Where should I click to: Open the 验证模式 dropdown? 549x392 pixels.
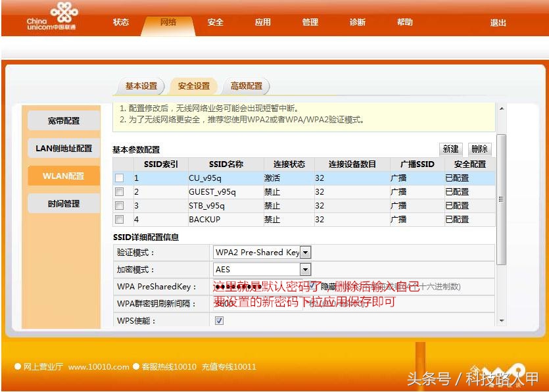[x=305, y=252]
